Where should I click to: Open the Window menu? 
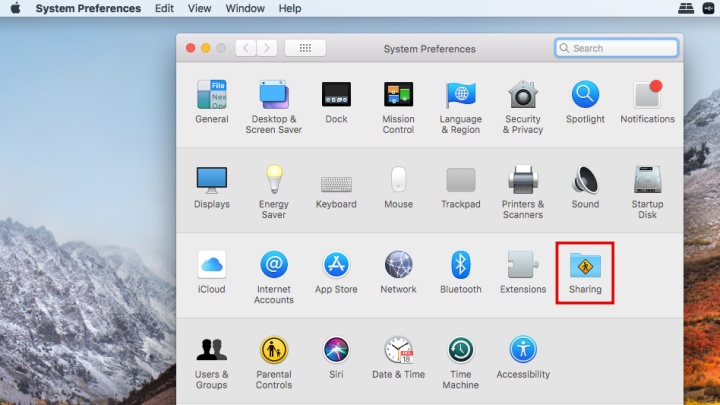point(245,8)
